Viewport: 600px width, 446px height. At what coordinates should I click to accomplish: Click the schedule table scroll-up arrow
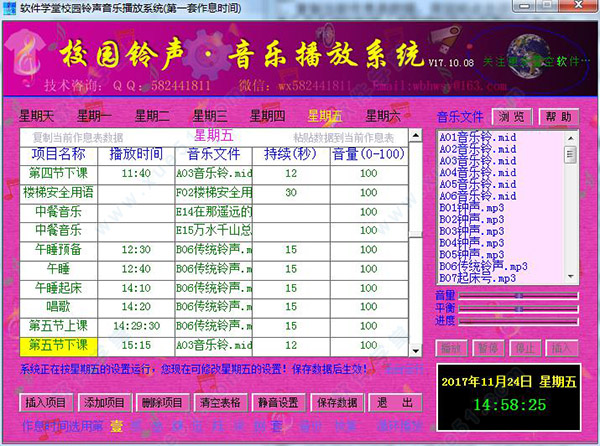pyautogui.click(x=416, y=135)
